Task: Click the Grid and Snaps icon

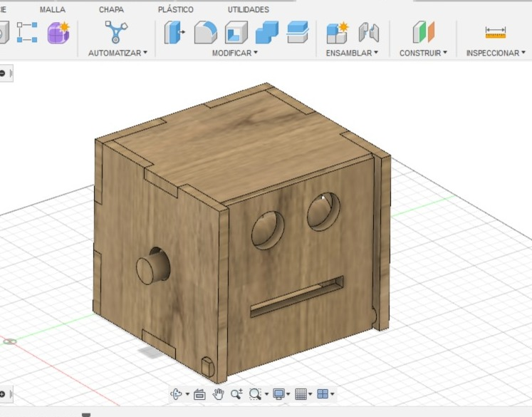Action: click(x=301, y=394)
